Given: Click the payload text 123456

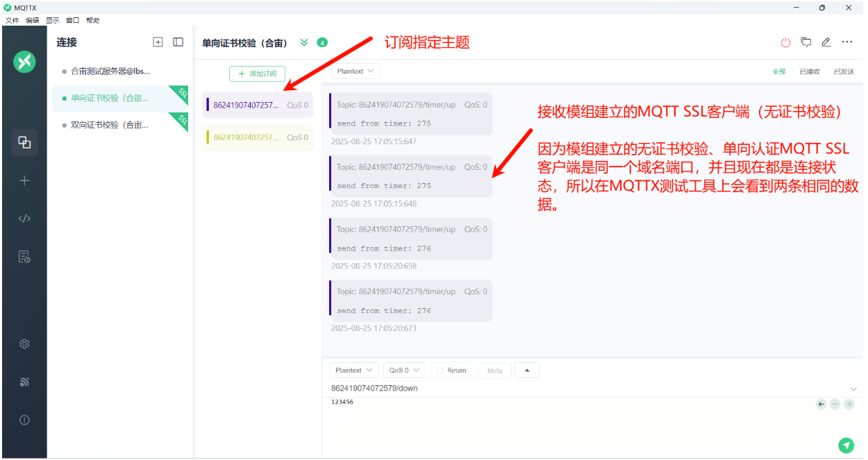Looking at the screenshot, I should [x=342, y=402].
